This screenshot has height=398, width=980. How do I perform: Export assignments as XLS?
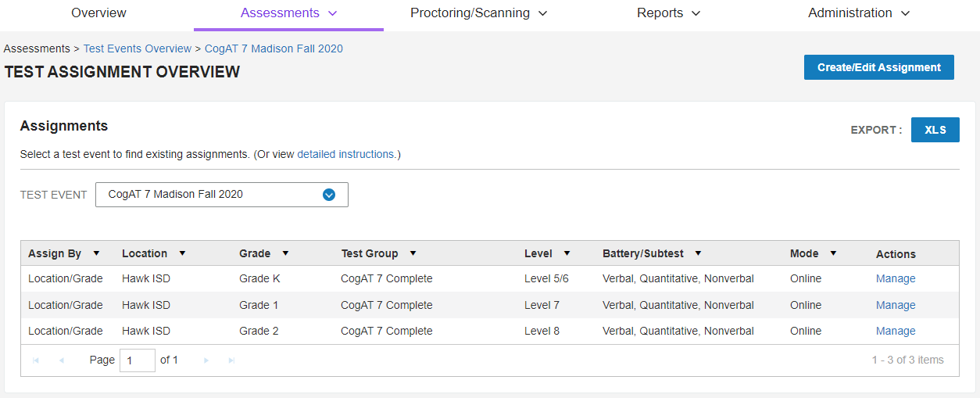pos(935,130)
